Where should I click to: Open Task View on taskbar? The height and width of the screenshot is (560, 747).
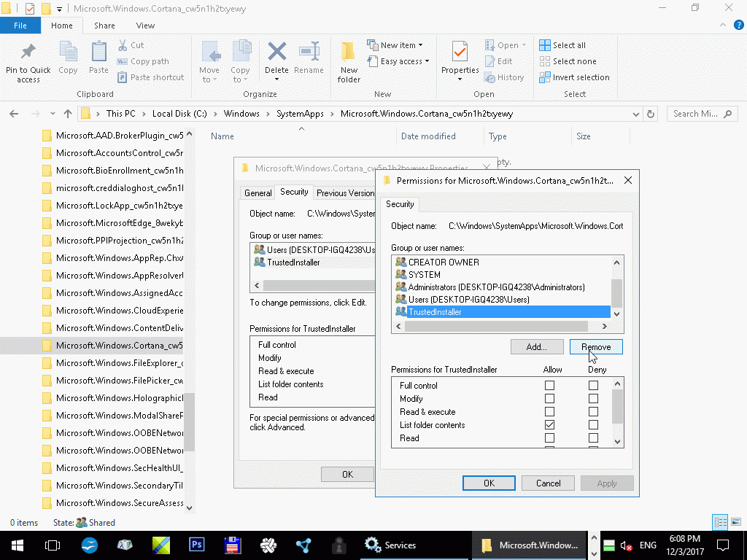click(53, 545)
